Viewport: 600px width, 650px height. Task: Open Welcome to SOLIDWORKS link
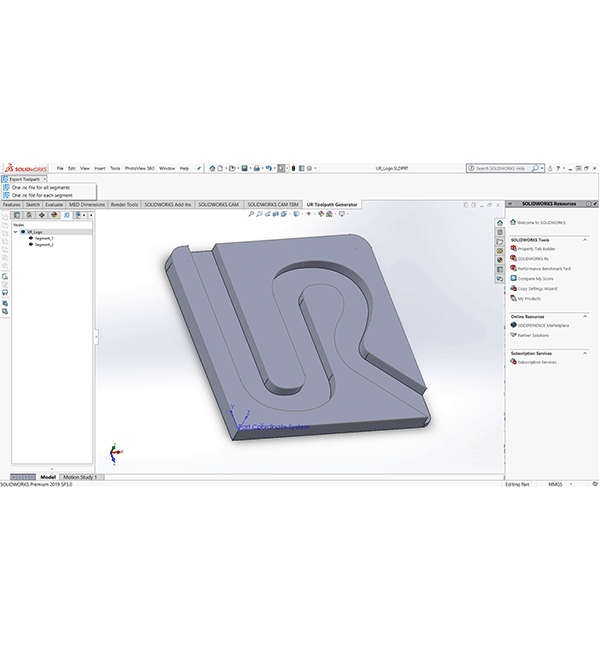click(x=541, y=223)
